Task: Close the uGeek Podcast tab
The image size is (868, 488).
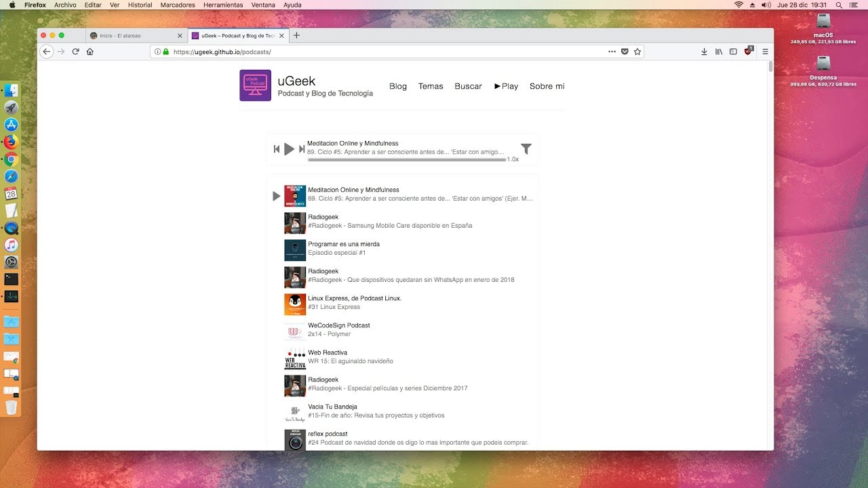Action: coord(281,35)
